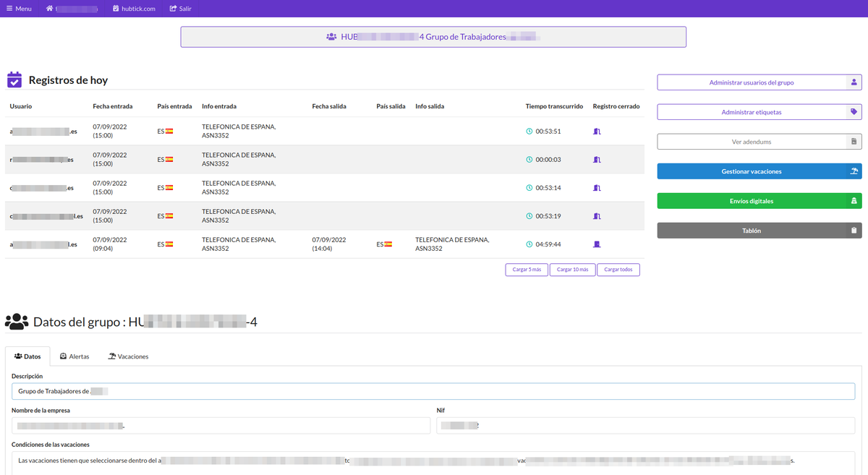
Task: Click the Usuario column header
Action: (21, 106)
